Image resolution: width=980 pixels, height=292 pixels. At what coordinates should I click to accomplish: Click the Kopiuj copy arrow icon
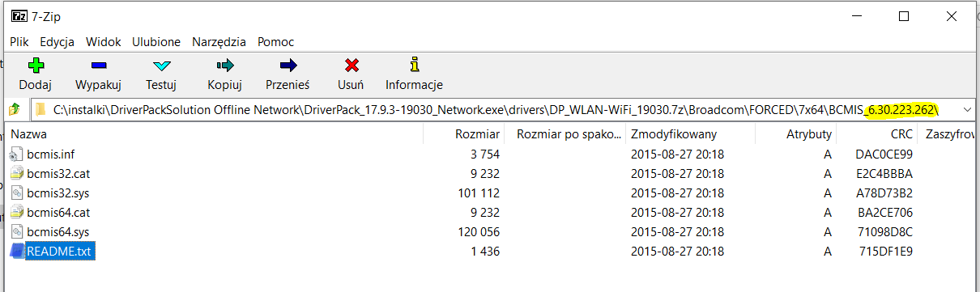point(224,66)
